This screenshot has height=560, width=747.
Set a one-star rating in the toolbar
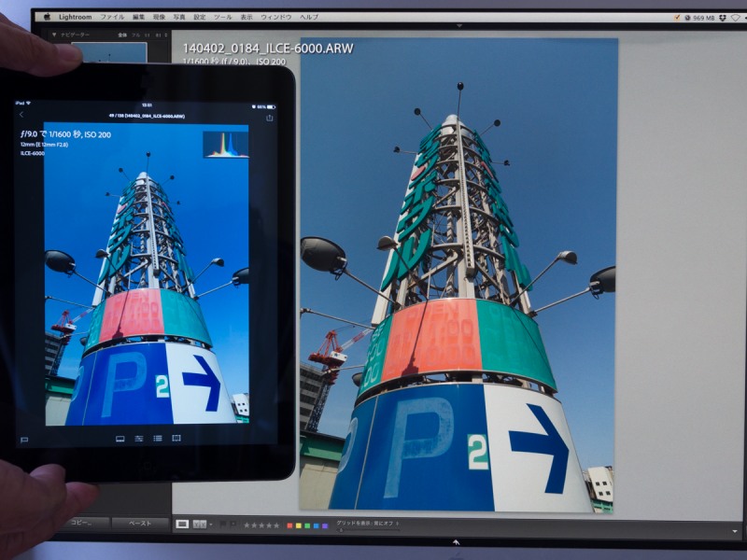point(246,525)
